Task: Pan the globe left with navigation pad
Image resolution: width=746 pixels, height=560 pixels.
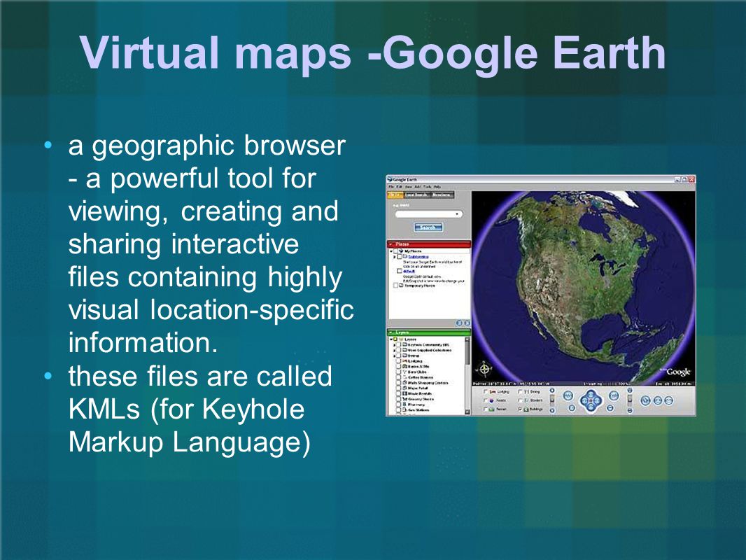Action: coord(584,400)
